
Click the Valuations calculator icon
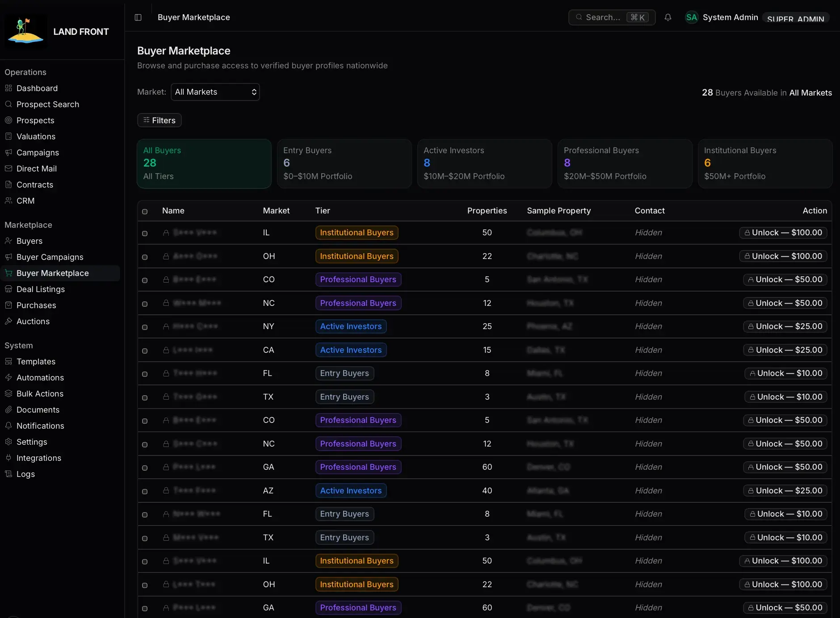[x=8, y=136]
